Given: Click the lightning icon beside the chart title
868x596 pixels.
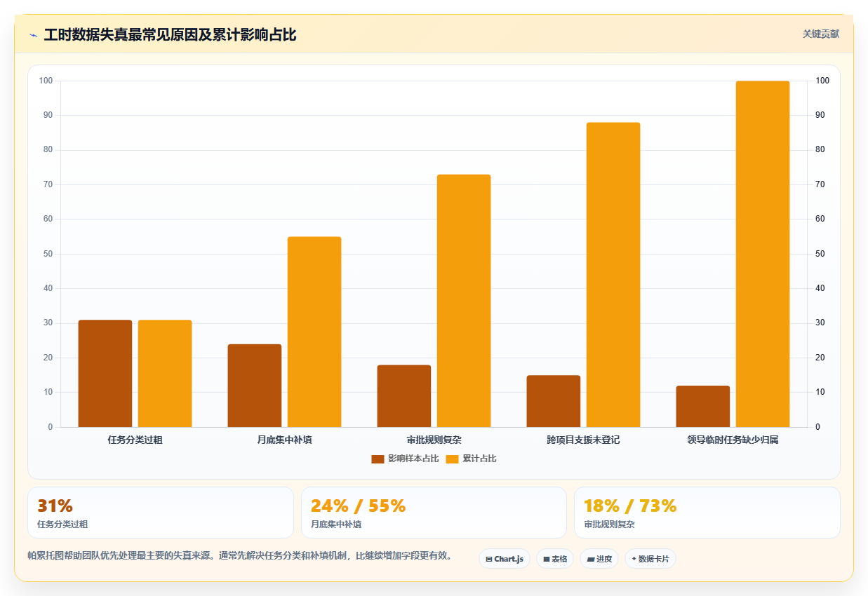Looking at the screenshot, I should [33, 35].
